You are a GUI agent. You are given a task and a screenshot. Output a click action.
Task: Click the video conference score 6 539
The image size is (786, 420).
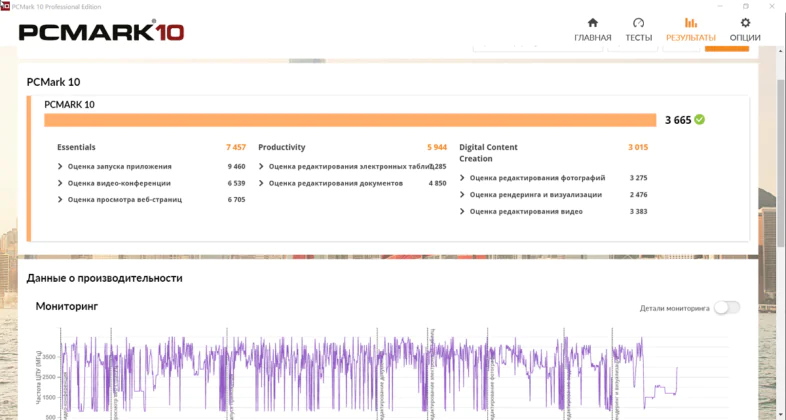click(x=236, y=183)
